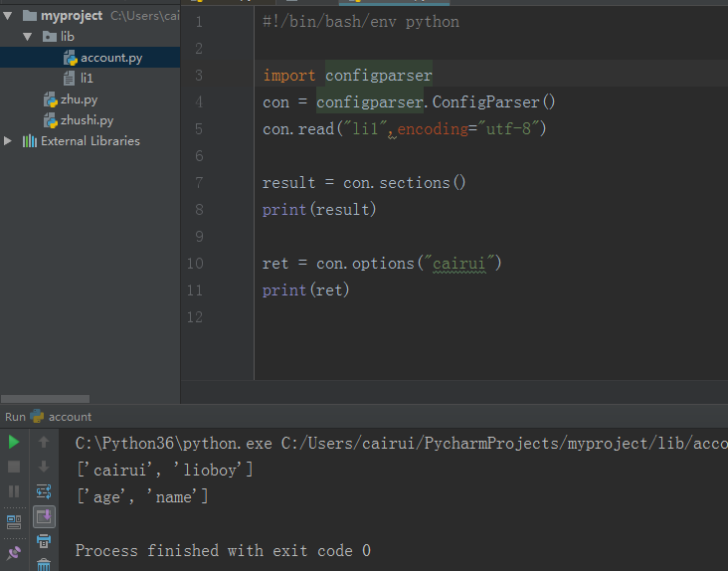This screenshot has height=571, width=728.
Task: Click the shebang comment on line 1
Action: click(361, 22)
